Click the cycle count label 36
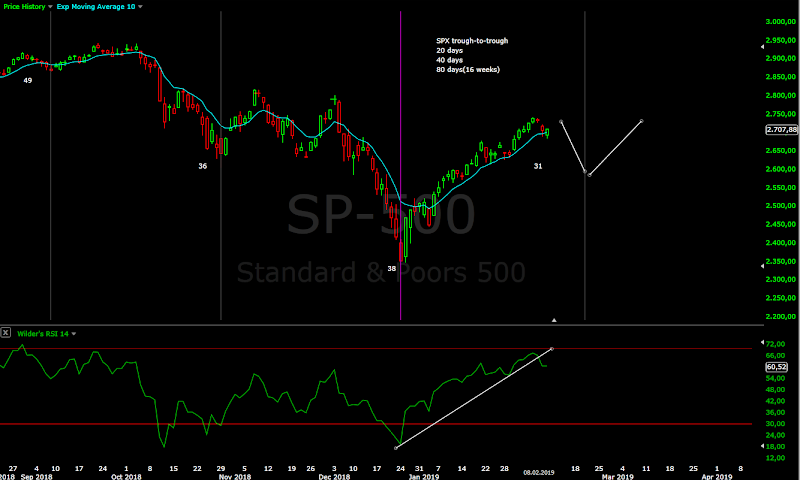 tap(203, 166)
